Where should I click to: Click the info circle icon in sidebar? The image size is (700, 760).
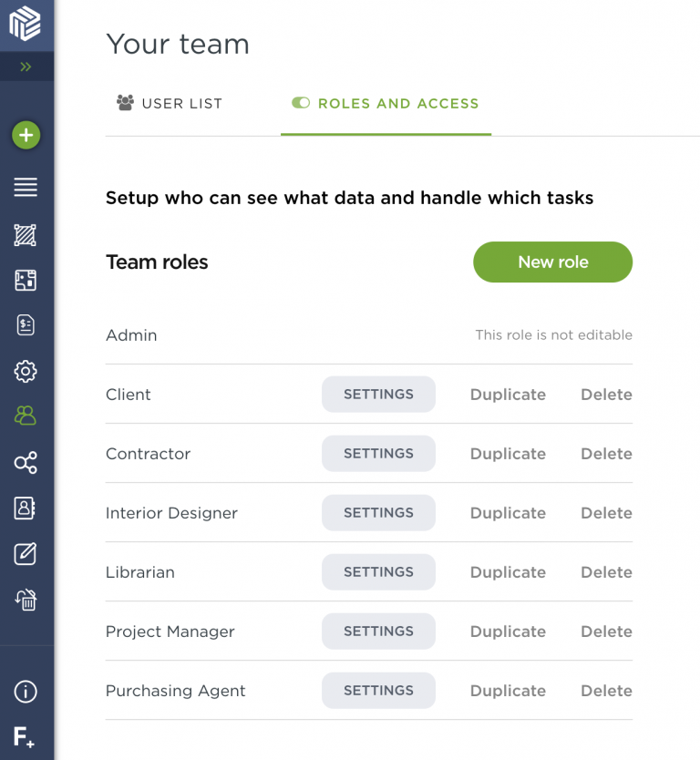pos(26,692)
